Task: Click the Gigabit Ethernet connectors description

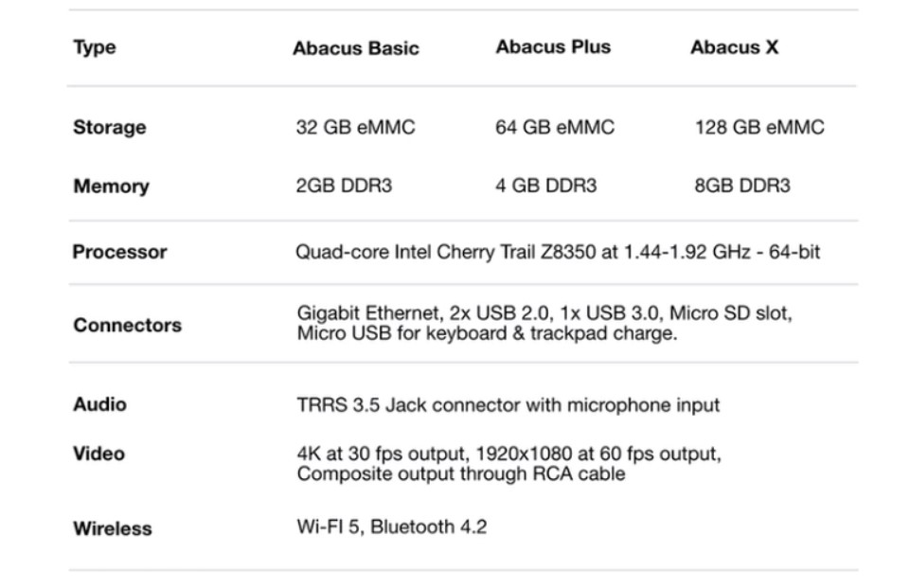Action: [x=544, y=323]
